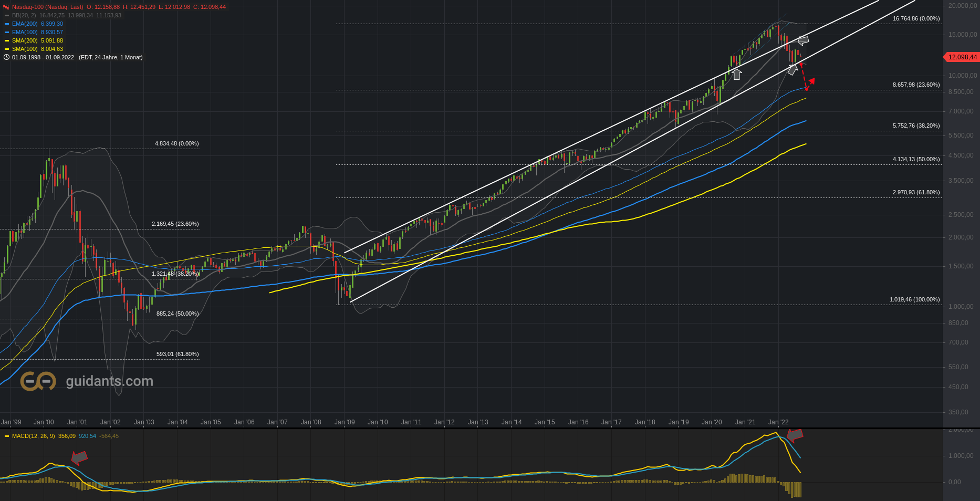Select Fibonacci label 5.752,76 (38.20%)
Screen dimensions: 980x501
(916, 126)
